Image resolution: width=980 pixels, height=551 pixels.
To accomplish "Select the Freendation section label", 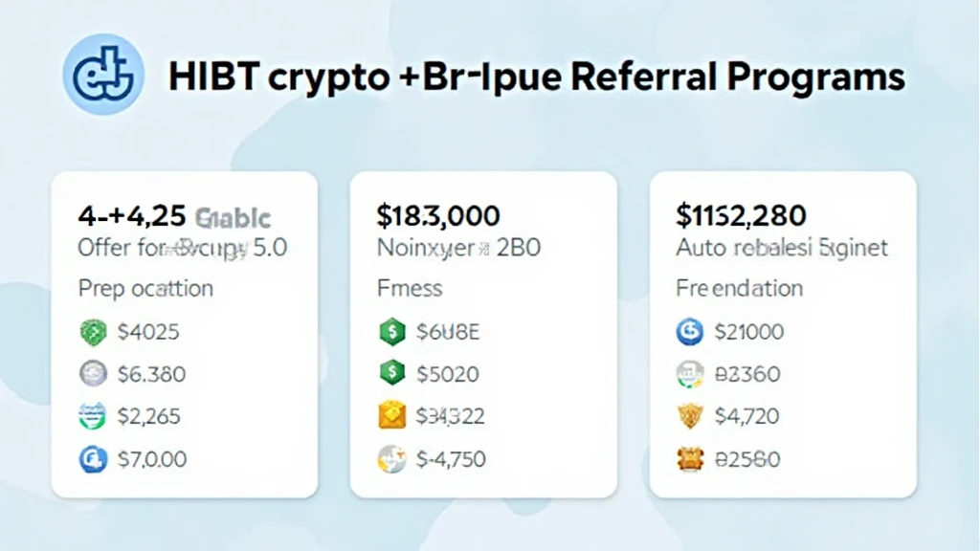I will (x=740, y=288).
